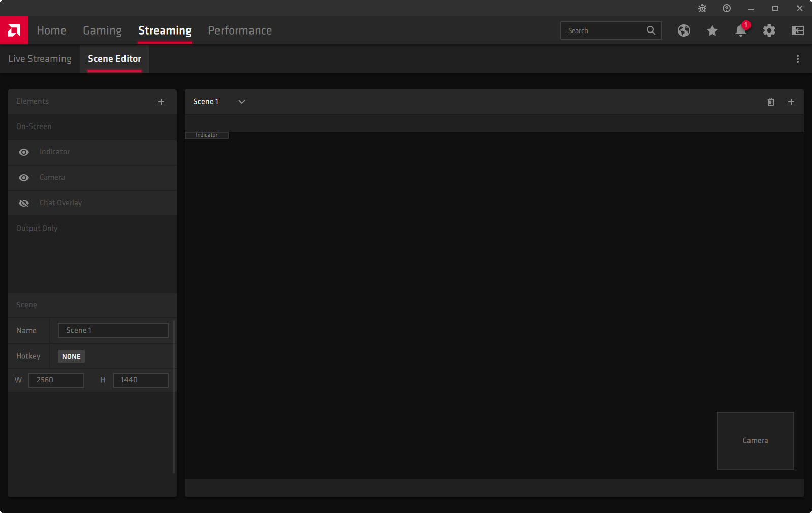Open the help question mark icon

point(727,8)
